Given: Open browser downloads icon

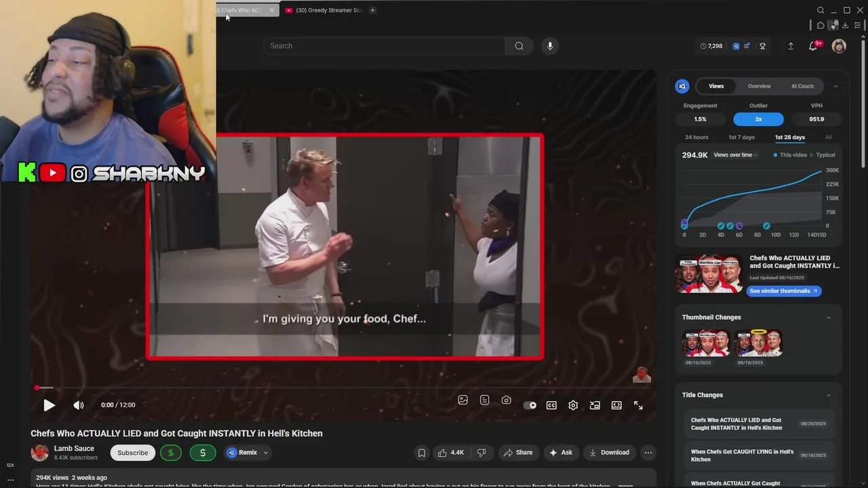Looking at the screenshot, I should pyautogui.click(x=845, y=25).
